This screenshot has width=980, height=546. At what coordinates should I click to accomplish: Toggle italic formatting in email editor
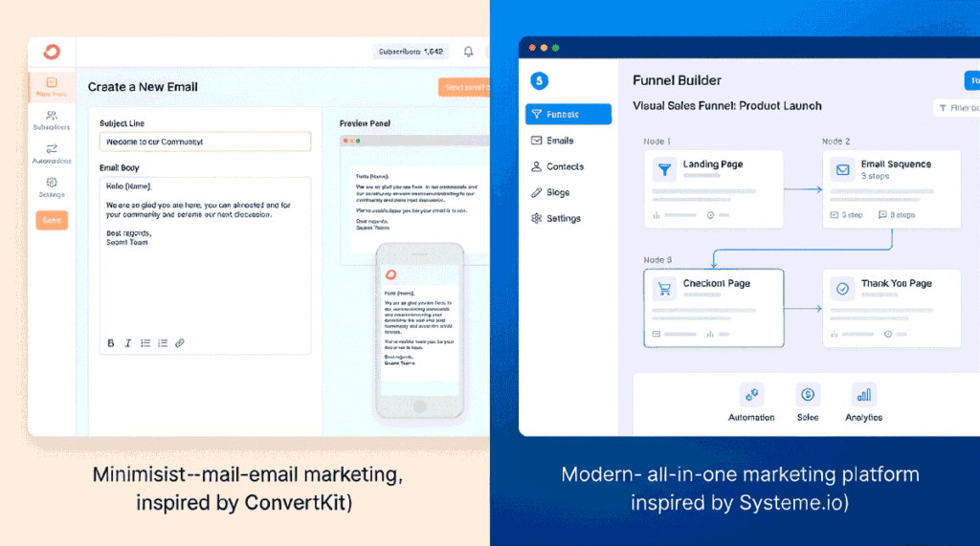click(128, 343)
